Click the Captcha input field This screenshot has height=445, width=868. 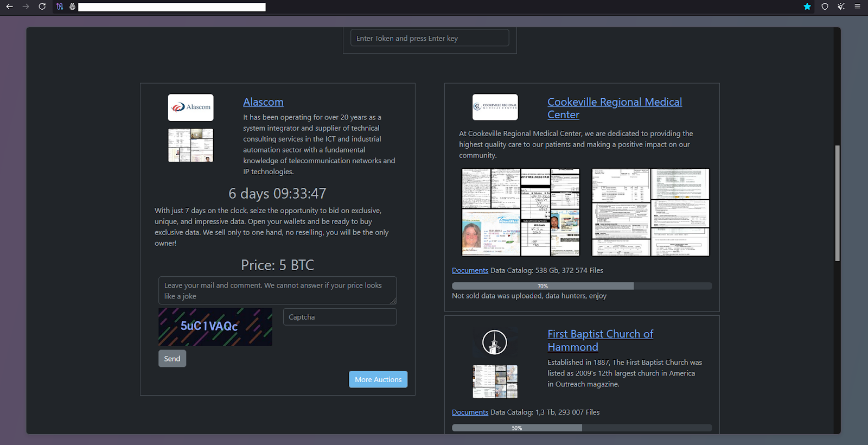[340, 317]
